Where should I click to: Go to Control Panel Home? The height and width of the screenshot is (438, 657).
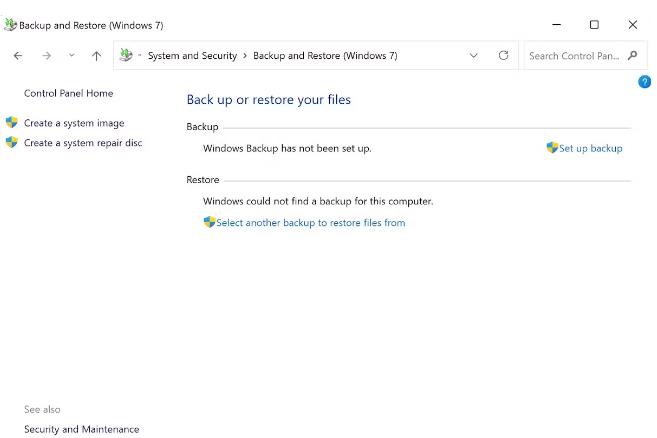coord(69,93)
